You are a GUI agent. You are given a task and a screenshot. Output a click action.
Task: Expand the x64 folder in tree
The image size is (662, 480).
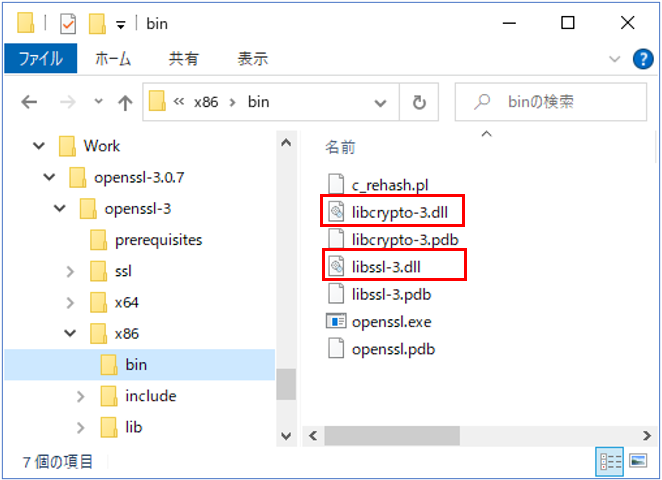(x=70, y=302)
